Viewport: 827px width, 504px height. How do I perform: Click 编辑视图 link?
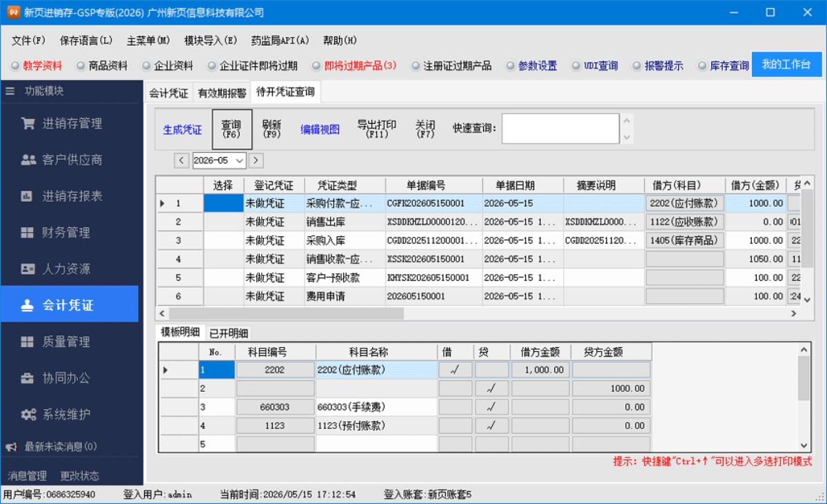click(x=320, y=129)
